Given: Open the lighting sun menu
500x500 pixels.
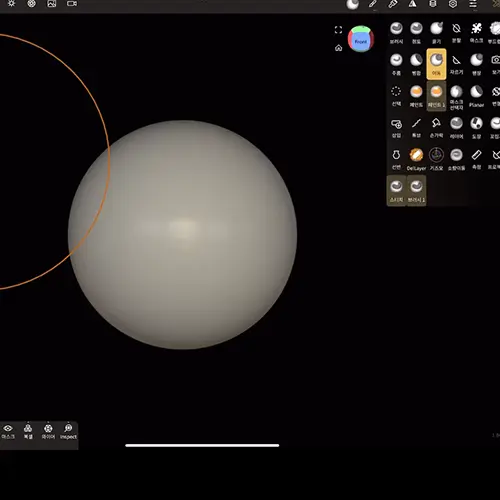Looking at the screenshot, I should pyautogui.click(x=11, y=4).
